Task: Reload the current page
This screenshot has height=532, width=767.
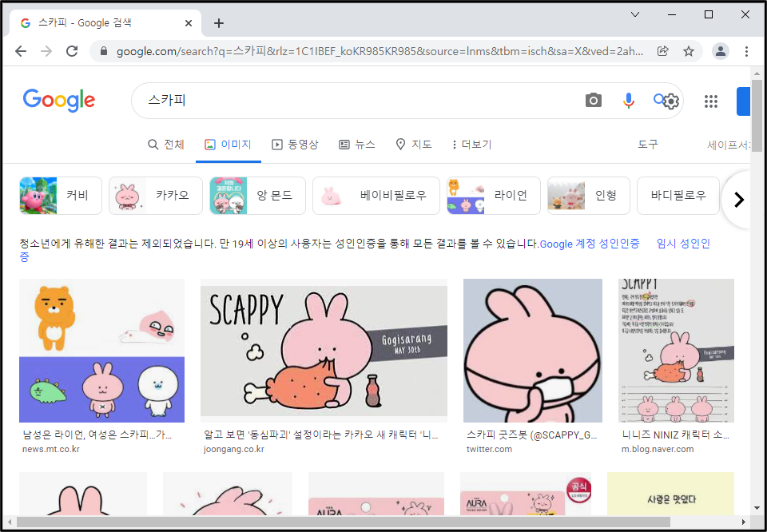Action: click(x=72, y=51)
